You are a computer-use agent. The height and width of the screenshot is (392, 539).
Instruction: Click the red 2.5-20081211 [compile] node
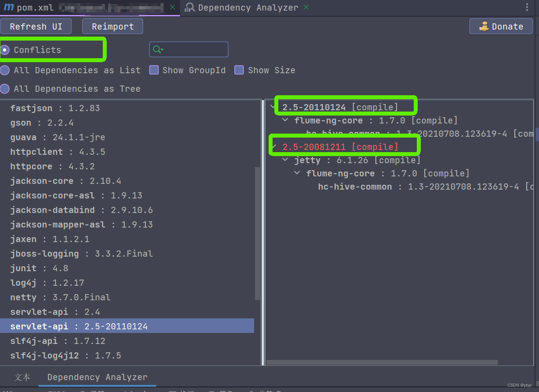point(340,146)
